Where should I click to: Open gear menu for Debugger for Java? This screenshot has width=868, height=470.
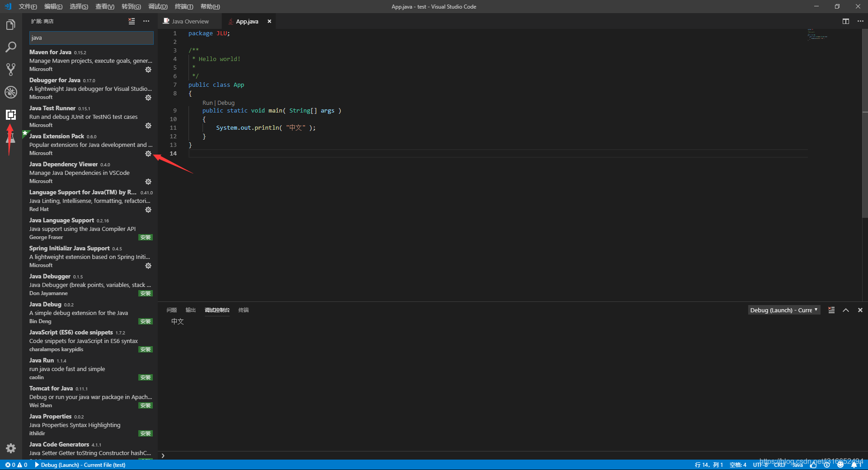coord(148,98)
